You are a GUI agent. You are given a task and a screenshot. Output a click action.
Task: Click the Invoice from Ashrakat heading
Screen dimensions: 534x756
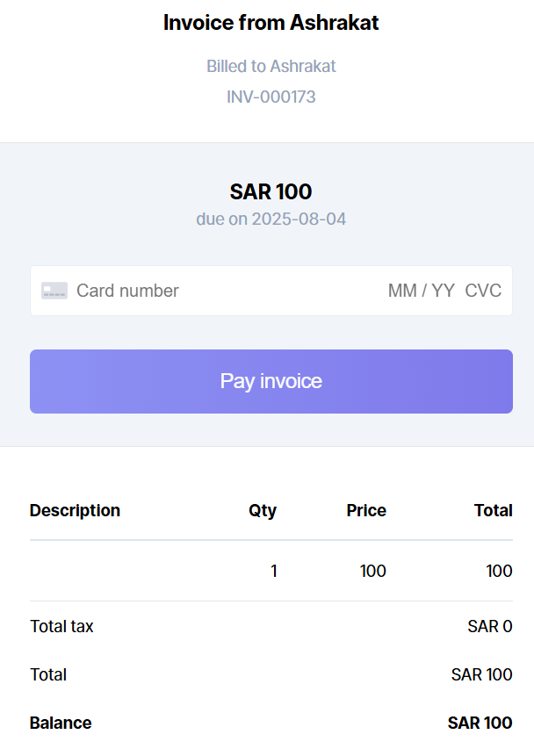pyautogui.click(x=271, y=23)
